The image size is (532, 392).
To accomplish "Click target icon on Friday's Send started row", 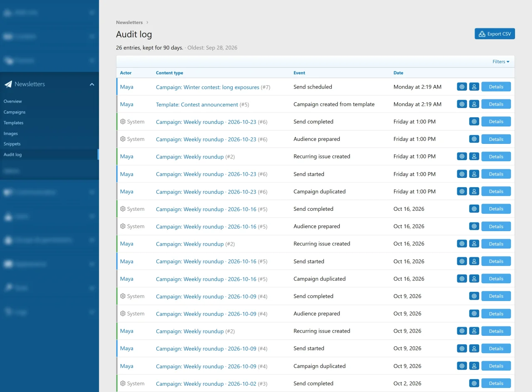I will 462,174.
